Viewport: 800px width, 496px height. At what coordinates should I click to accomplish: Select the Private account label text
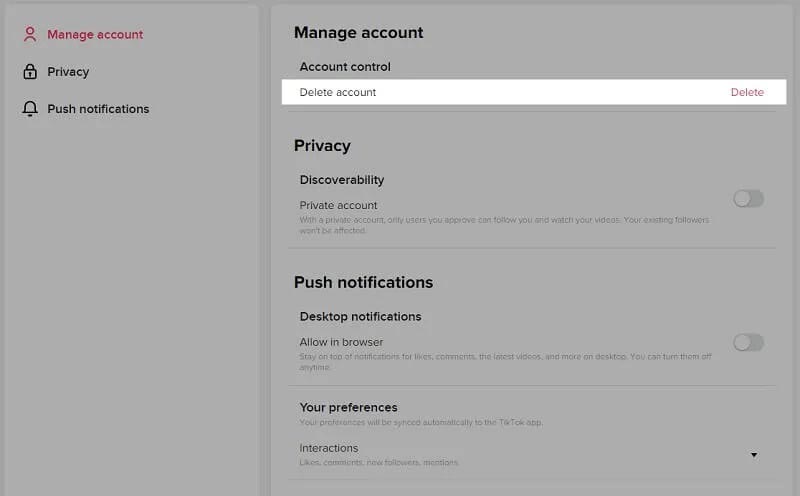[x=338, y=205]
